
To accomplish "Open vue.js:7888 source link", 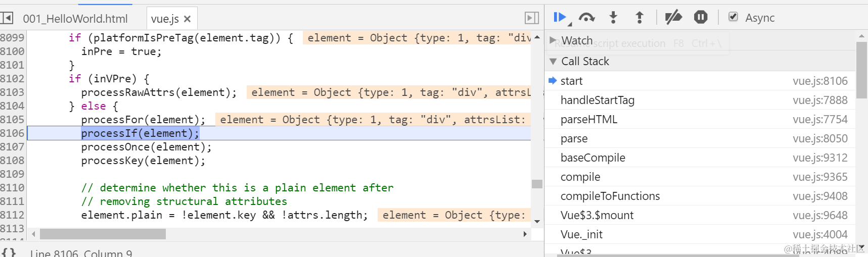I will (x=820, y=100).
